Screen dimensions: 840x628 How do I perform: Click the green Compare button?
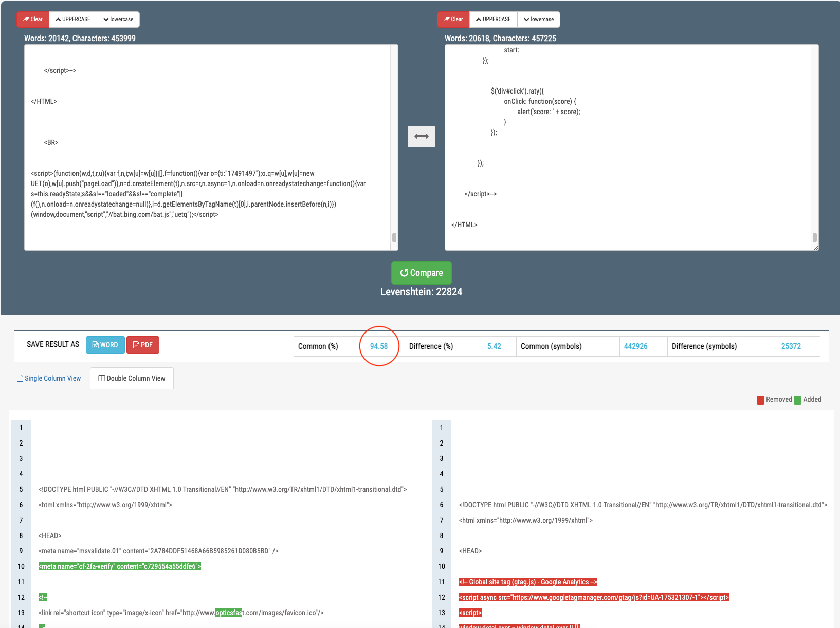coord(422,273)
